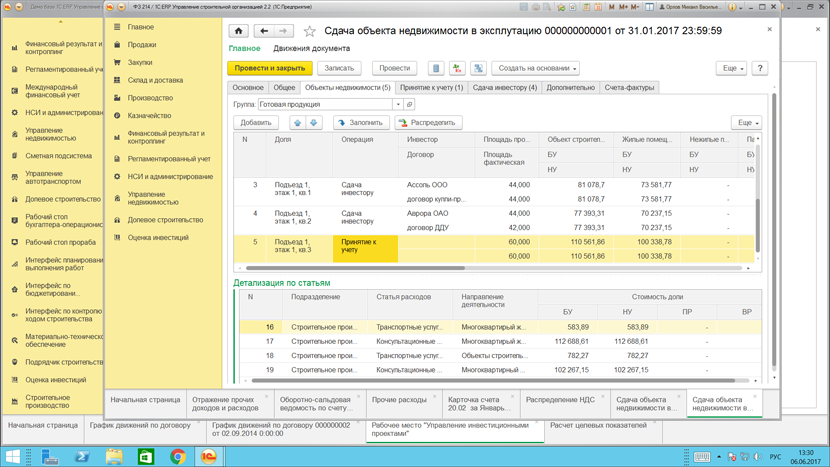Open Windows Start menu
This screenshot has height=467, width=830.
[13, 456]
